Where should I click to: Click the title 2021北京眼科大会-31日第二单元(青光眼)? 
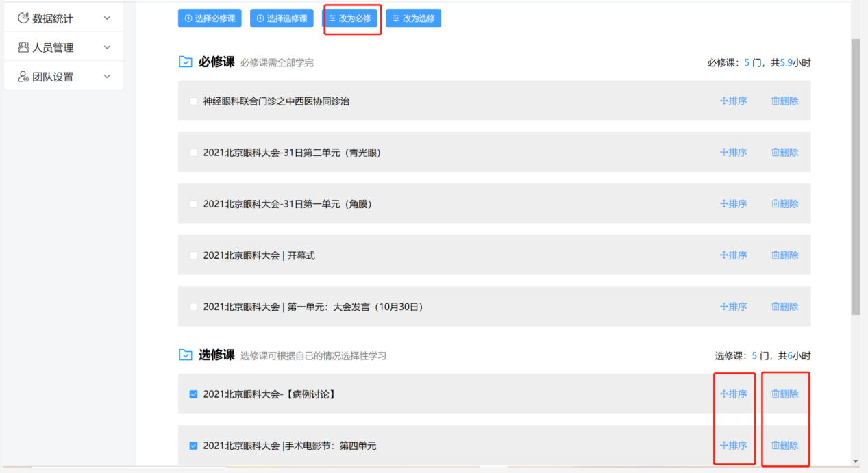point(293,153)
